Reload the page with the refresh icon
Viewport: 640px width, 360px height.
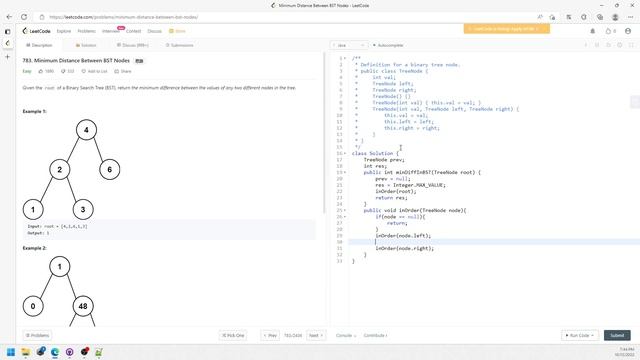click(24, 17)
